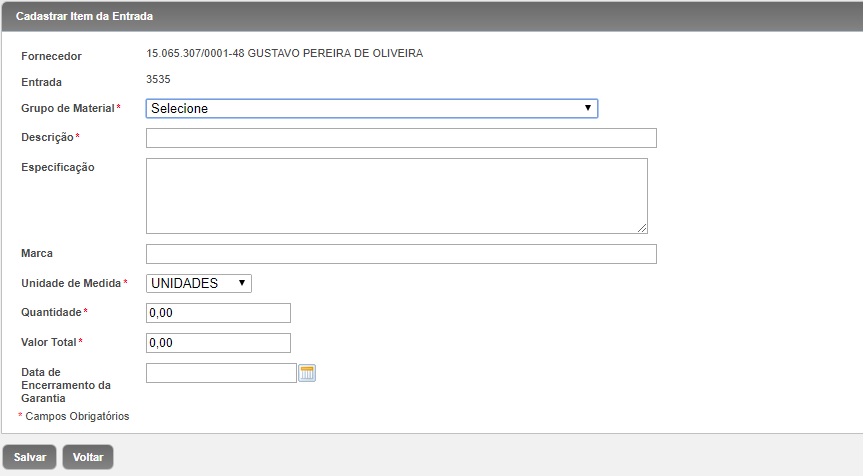Click the Cadastrar Item da Entrada header

(84, 17)
